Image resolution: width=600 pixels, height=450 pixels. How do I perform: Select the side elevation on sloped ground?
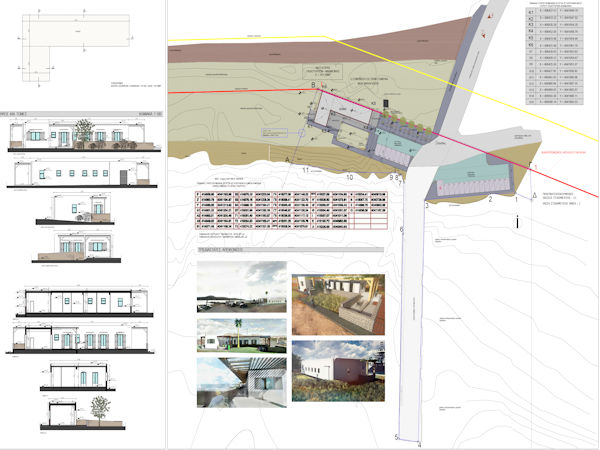pos(75,210)
